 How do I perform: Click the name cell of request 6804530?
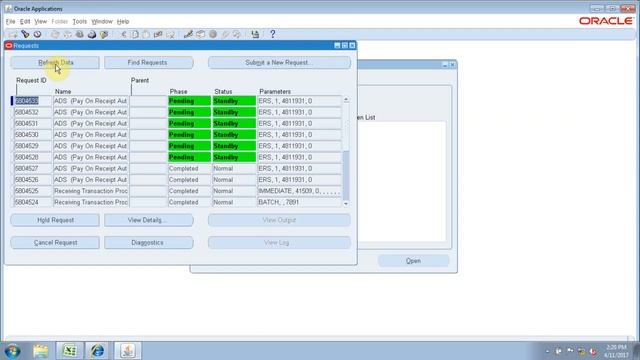[91, 135]
